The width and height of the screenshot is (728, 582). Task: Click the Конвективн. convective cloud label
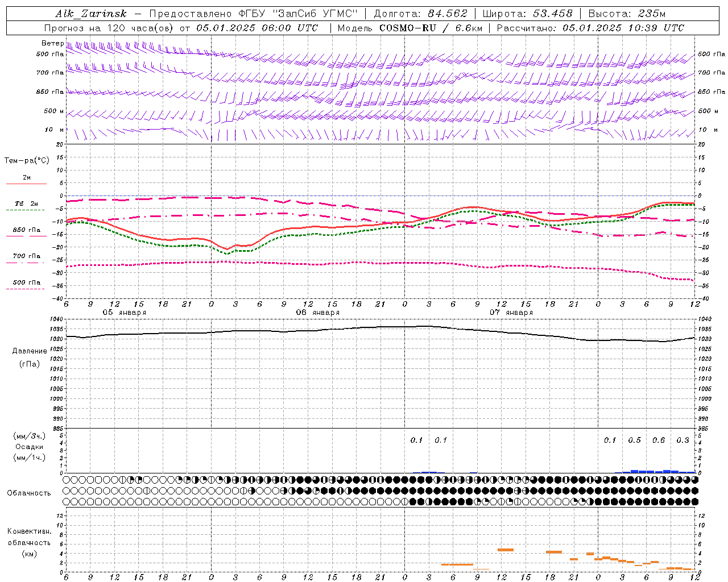29,531
